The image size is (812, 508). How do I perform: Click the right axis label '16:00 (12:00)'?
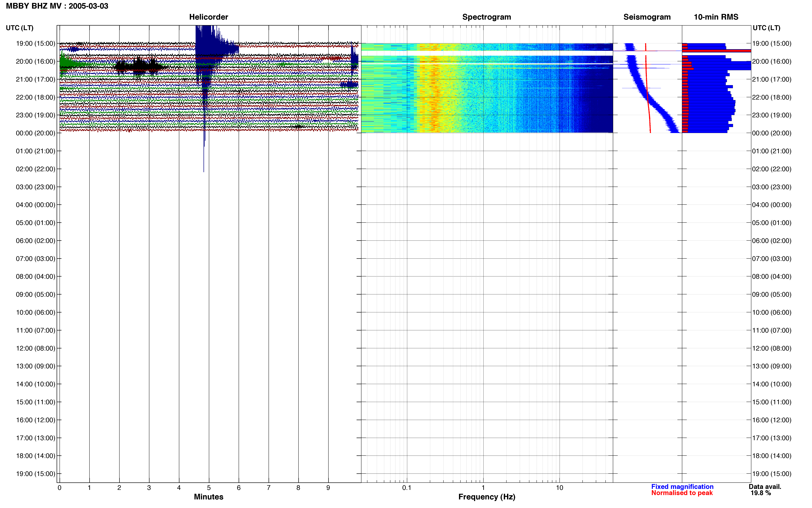772,420
